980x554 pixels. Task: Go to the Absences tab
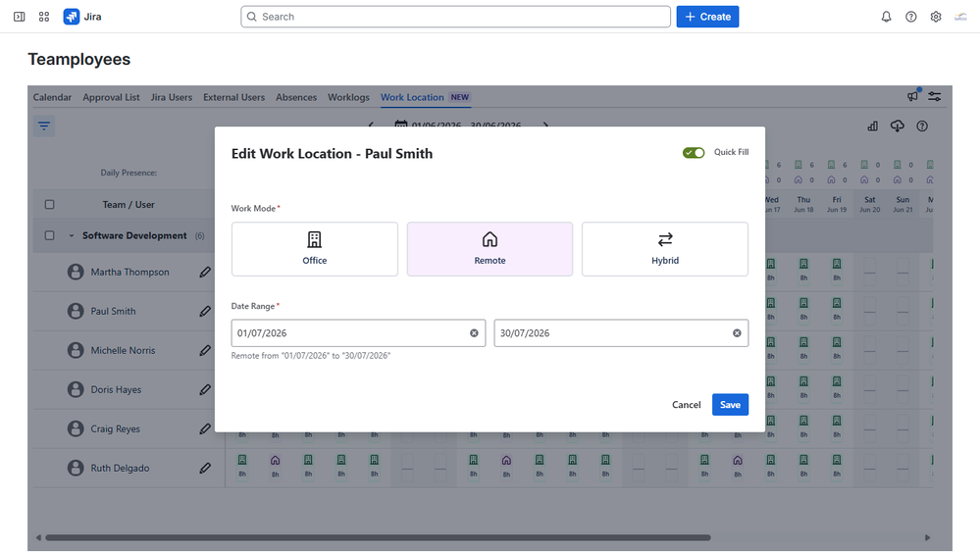click(296, 97)
